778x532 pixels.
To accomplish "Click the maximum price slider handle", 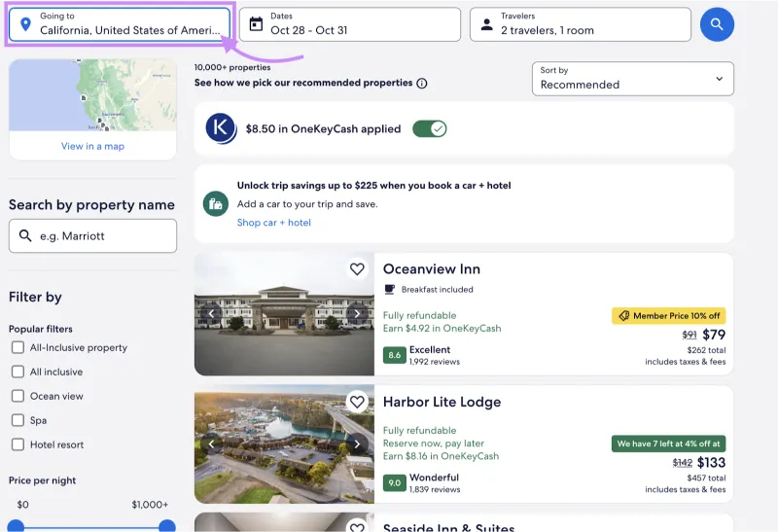I will click(x=166, y=526).
